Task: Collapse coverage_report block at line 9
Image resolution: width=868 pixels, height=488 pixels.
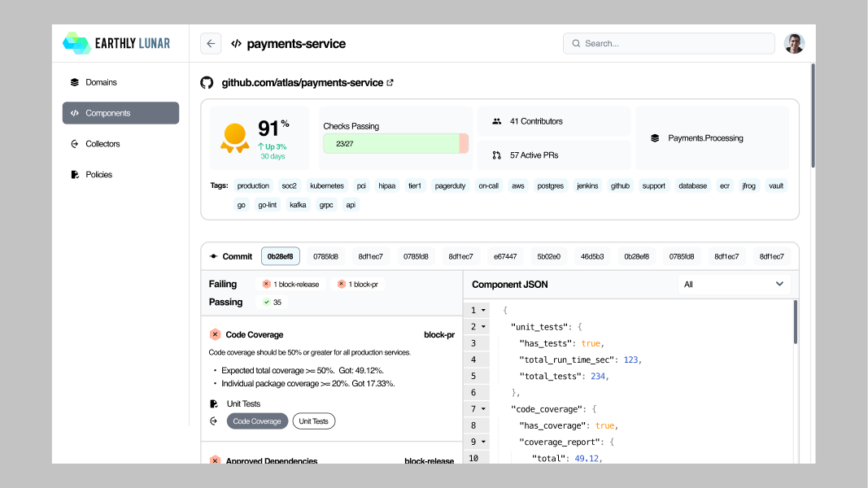Action: [483, 442]
